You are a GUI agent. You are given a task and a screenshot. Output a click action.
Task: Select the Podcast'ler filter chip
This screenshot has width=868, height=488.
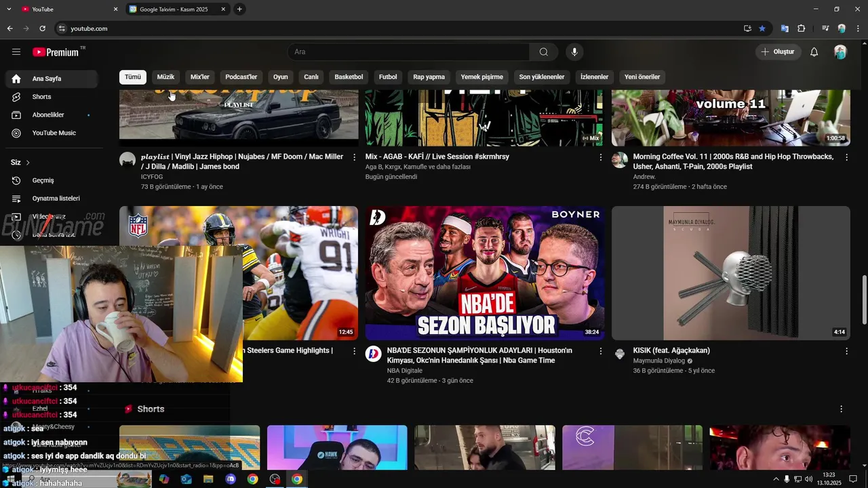pos(241,77)
